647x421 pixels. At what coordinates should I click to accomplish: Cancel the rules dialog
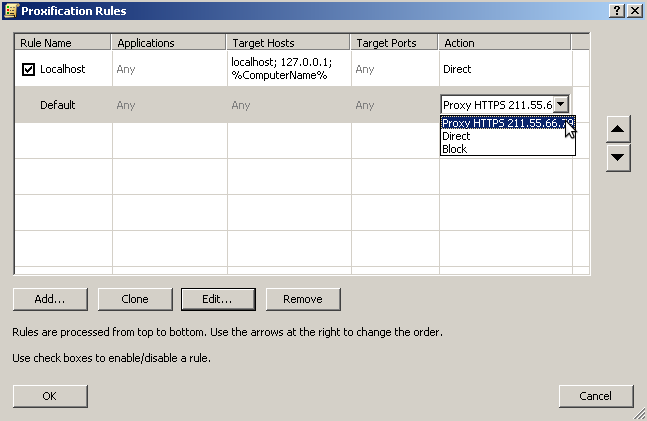tap(596, 396)
